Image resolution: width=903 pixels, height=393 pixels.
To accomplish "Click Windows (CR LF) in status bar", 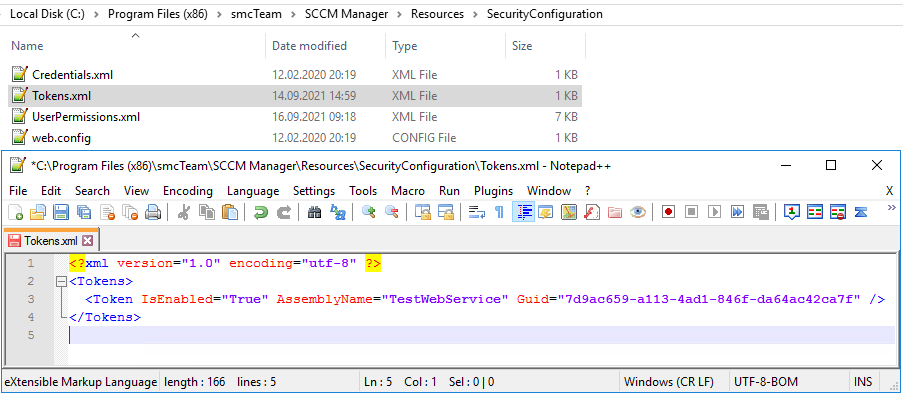I will pyautogui.click(x=669, y=381).
